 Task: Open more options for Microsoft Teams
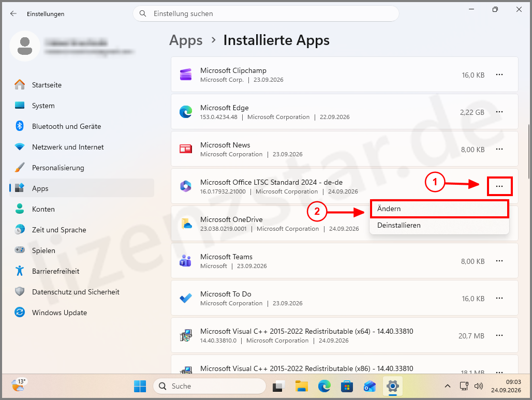point(499,261)
